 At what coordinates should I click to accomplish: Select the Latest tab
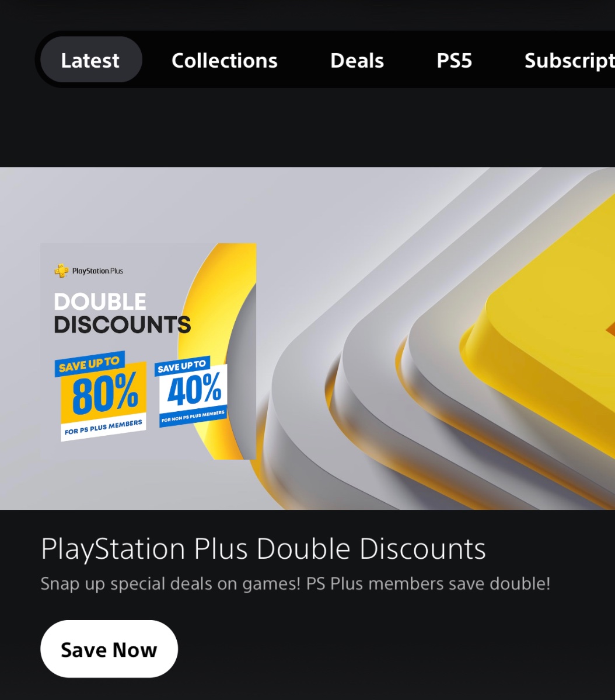[90, 60]
